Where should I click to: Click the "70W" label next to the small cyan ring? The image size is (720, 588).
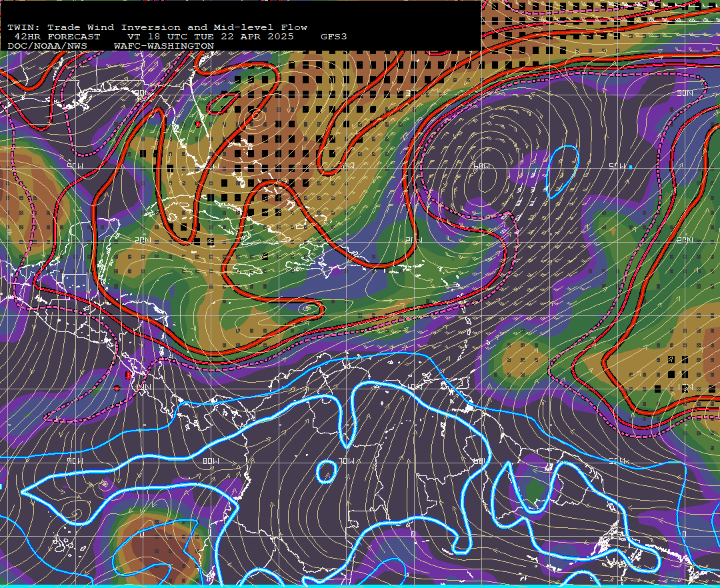pos(346,461)
